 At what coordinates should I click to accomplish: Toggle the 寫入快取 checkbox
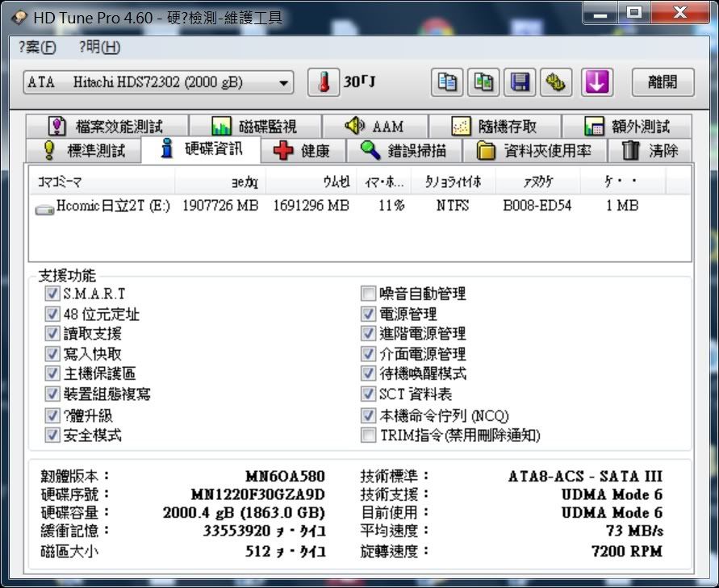pos(52,354)
